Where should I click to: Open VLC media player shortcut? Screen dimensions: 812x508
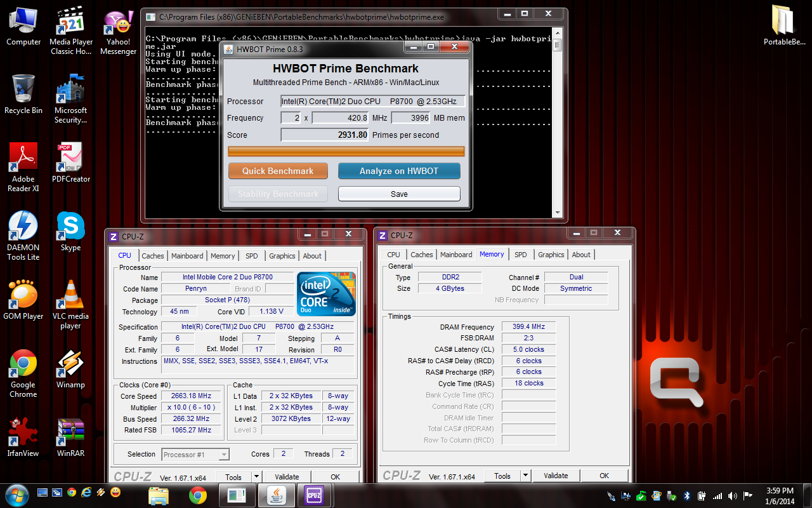coord(70,304)
